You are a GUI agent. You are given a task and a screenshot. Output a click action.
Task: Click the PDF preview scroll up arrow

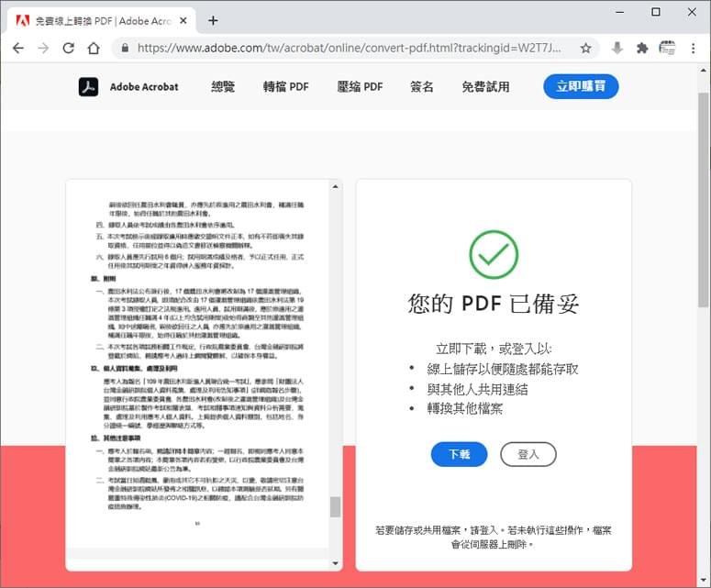tap(335, 186)
